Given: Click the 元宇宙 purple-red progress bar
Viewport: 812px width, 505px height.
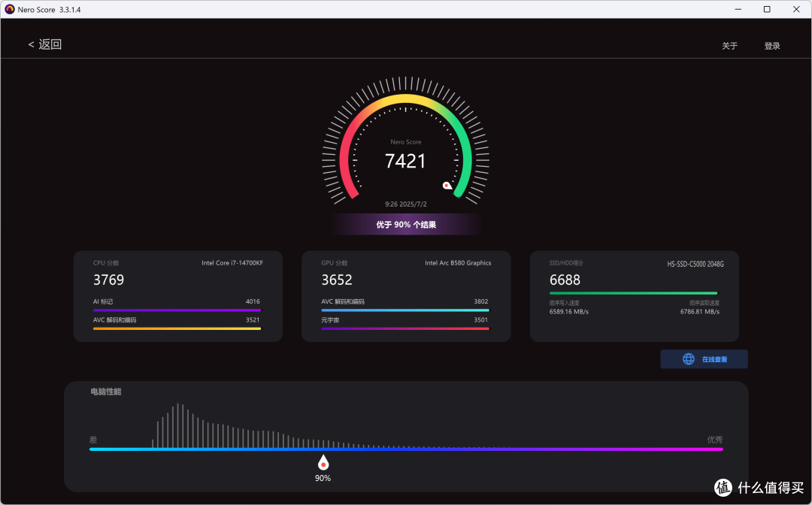Looking at the screenshot, I should pyautogui.click(x=405, y=328).
